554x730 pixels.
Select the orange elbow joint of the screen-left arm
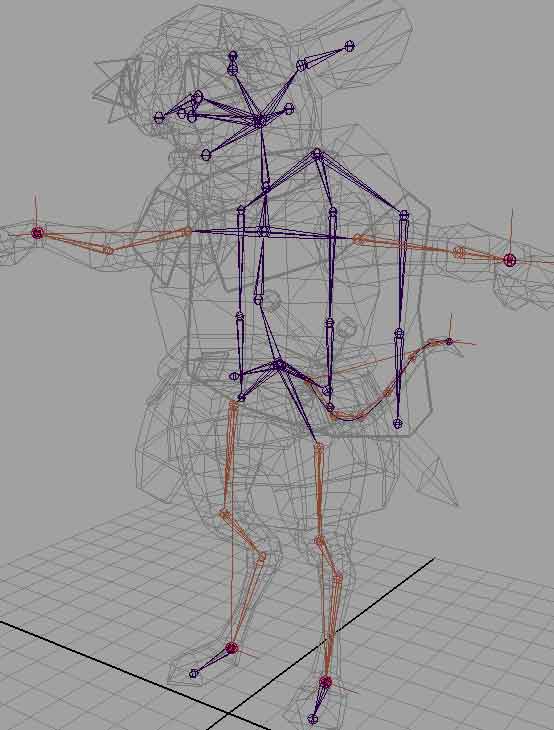tap(108, 250)
